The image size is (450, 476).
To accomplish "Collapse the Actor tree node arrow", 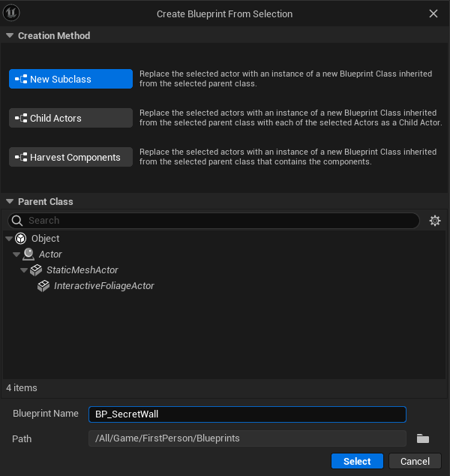I will [16, 255].
